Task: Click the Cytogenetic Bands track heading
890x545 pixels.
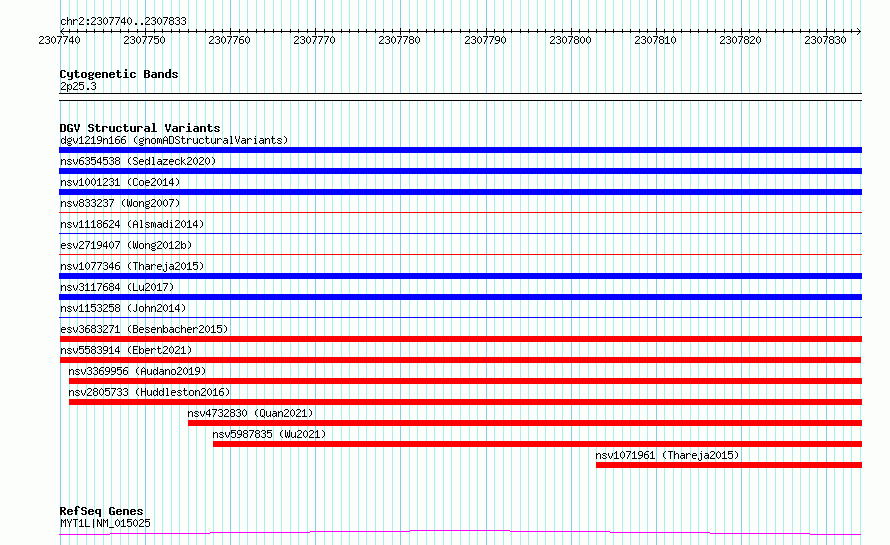Action: [x=119, y=74]
